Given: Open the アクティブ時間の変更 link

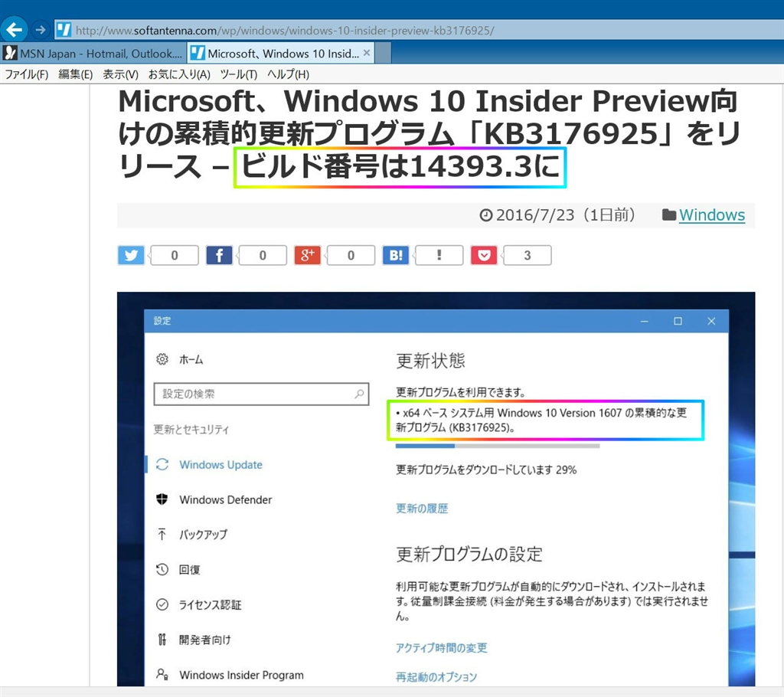Looking at the screenshot, I should coord(441,647).
